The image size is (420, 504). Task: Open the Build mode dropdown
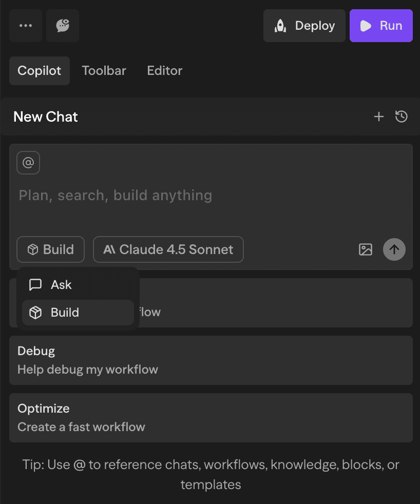(x=51, y=250)
